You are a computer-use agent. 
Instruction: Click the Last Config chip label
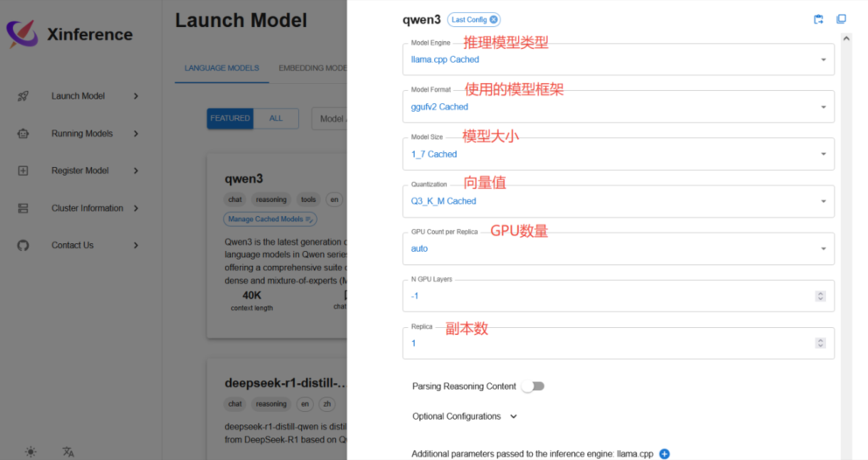469,19
